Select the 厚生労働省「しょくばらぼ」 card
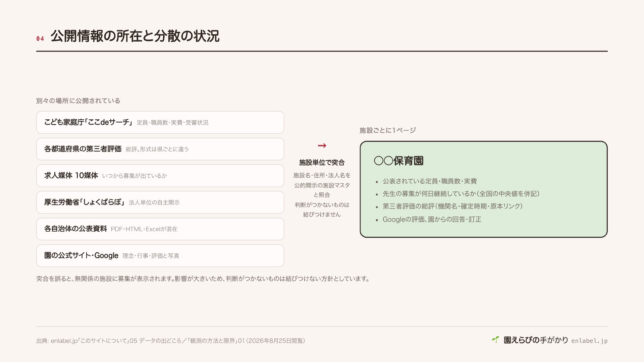This screenshot has height=362, width=644. (x=160, y=202)
